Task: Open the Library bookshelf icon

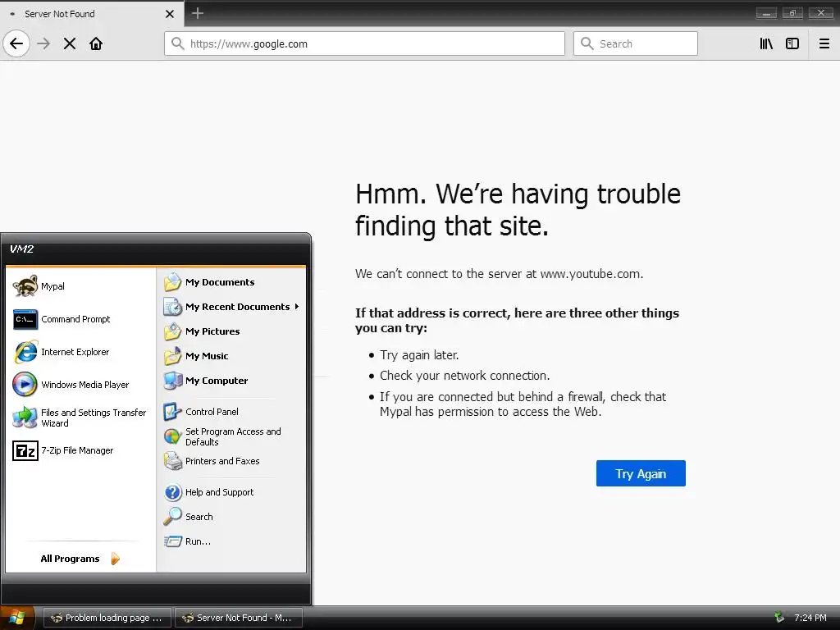Action: pos(766,43)
